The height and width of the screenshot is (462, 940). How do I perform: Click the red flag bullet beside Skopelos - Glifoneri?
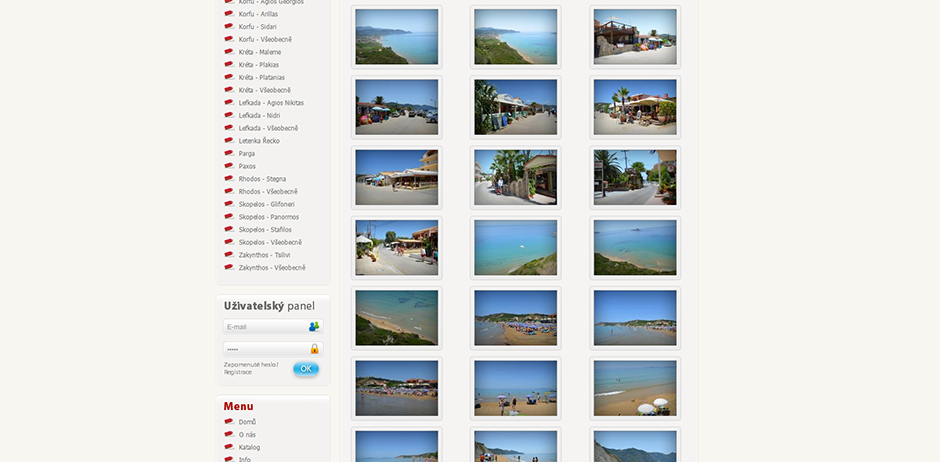[229, 204]
